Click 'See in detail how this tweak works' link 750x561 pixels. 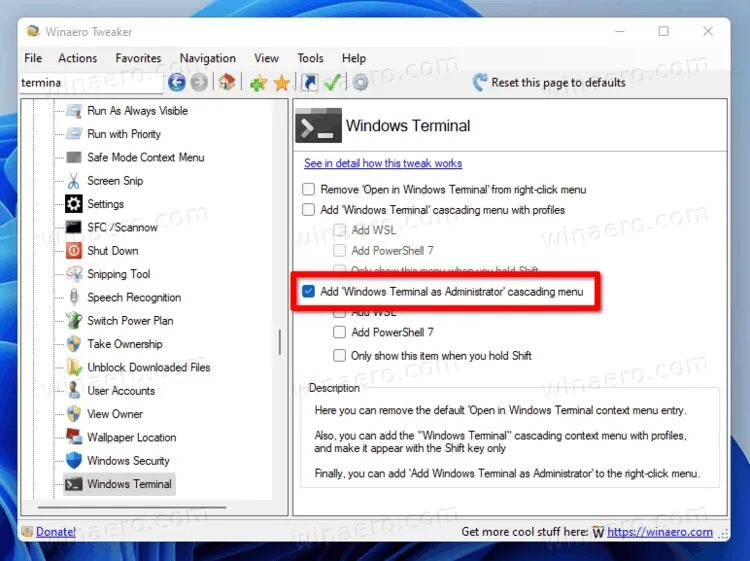383,163
